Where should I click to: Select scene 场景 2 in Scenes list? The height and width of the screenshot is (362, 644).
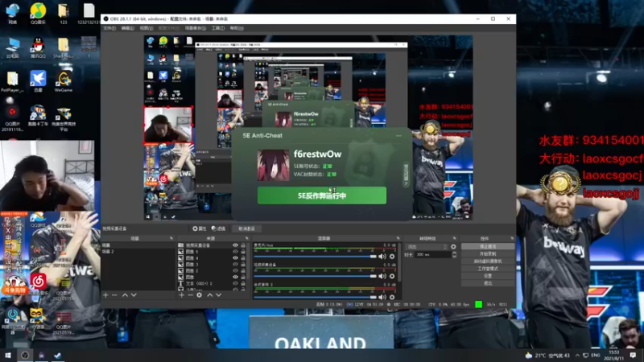coord(138,251)
